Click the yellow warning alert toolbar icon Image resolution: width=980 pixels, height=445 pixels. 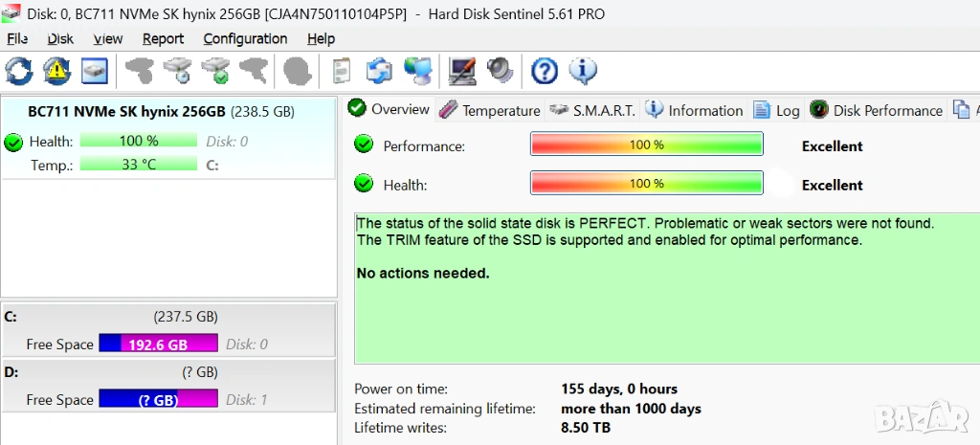point(56,70)
